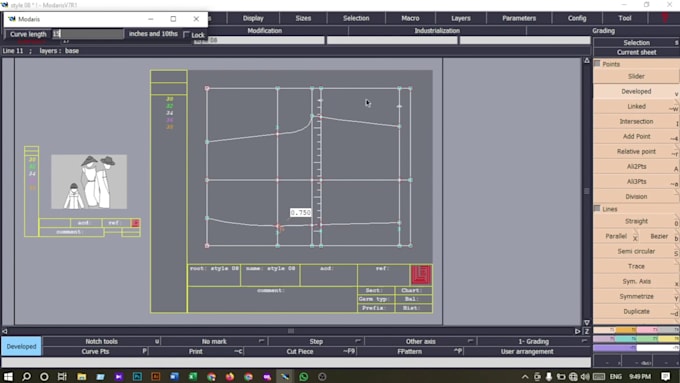Click the scroll down arrow of work area
Viewport: 680px width, 383px height.
pyautogui.click(x=587, y=322)
